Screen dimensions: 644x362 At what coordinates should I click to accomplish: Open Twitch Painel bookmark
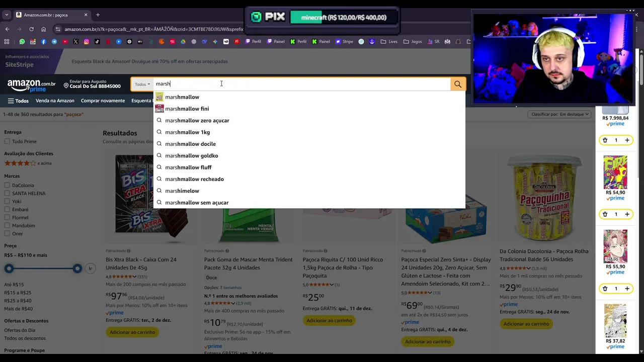(x=276, y=42)
